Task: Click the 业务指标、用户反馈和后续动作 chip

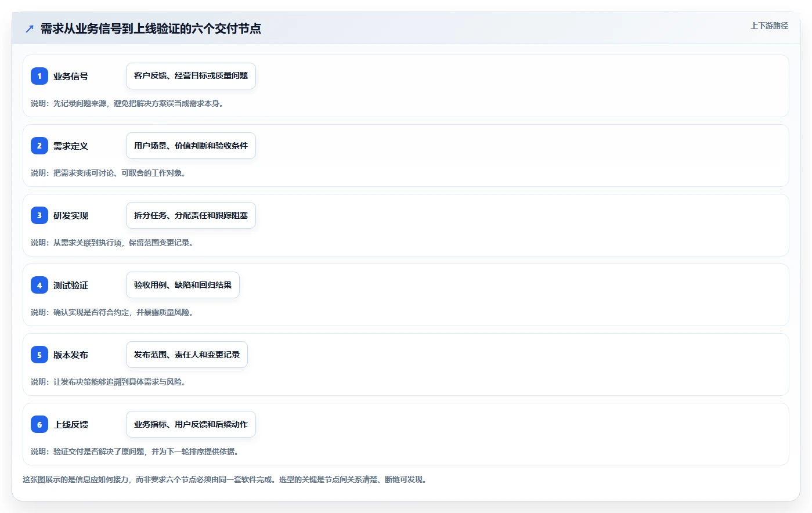Action: click(x=191, y=424)
